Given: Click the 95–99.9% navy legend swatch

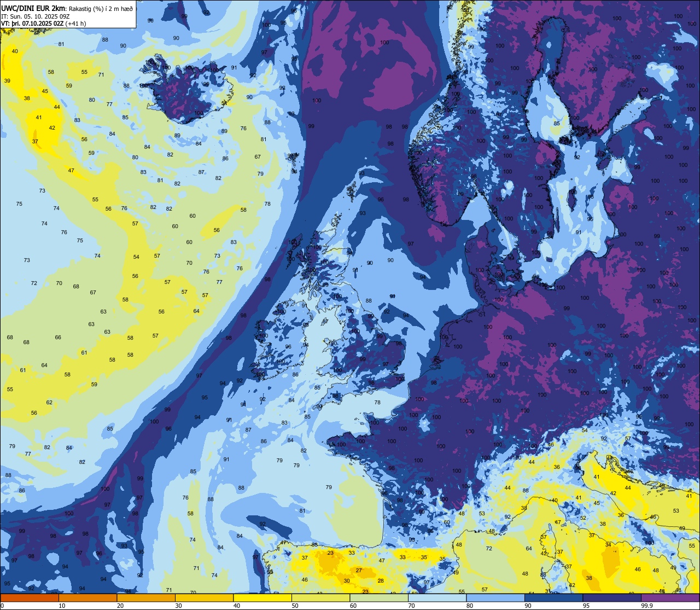Looking at the screenshot, I should pyautogui.click(x=612, y=597).
